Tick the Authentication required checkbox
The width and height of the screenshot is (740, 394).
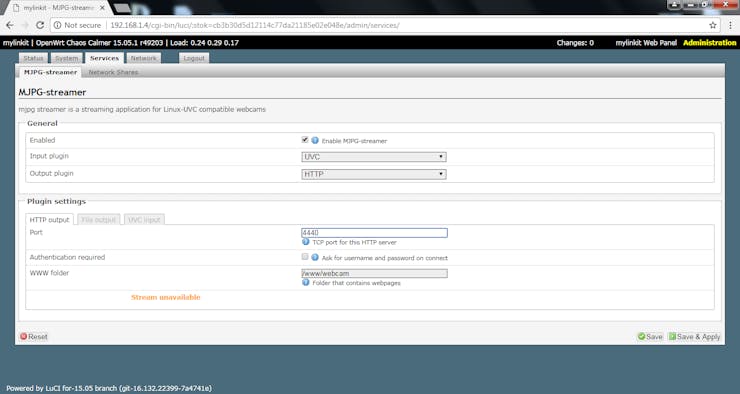tap(305, 257)
